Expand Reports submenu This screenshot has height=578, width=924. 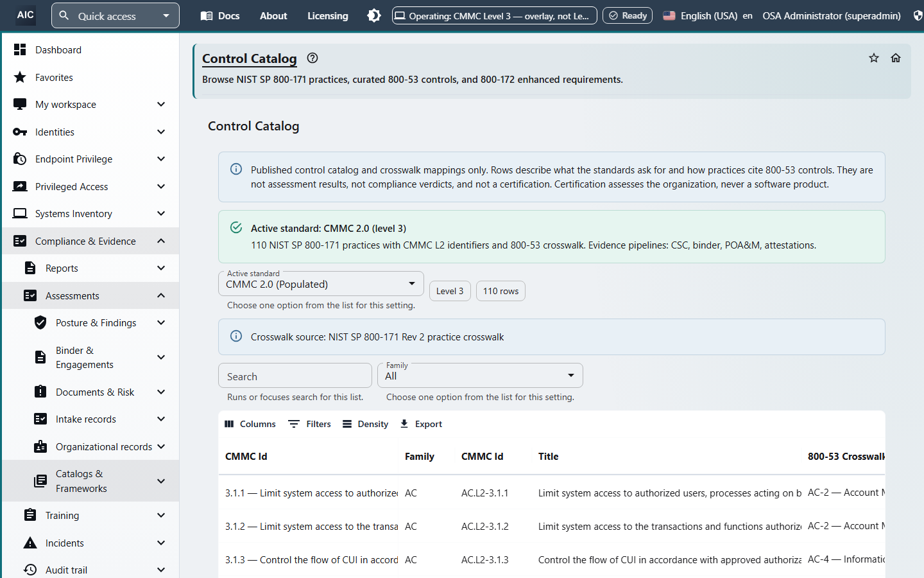coord(90,268)
